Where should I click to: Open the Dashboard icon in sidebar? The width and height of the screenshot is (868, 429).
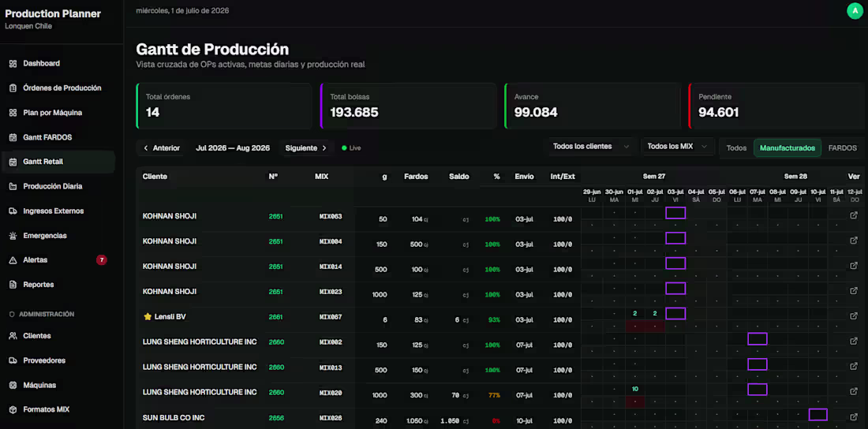coord(13,64)
